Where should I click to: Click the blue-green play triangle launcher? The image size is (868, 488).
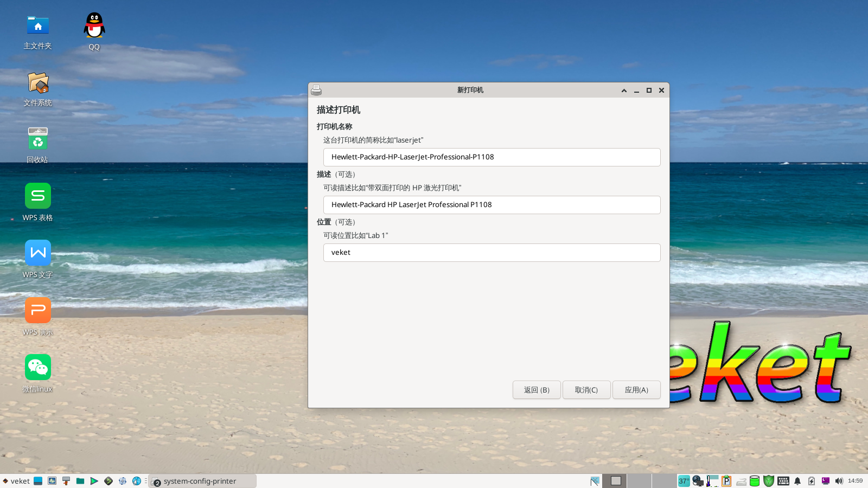pos(94,481)
